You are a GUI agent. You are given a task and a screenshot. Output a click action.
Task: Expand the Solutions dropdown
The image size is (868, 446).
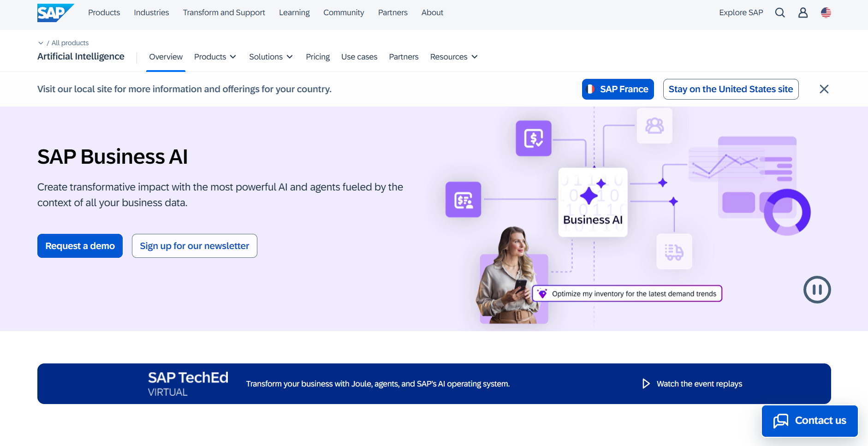[x=271, y=57]
